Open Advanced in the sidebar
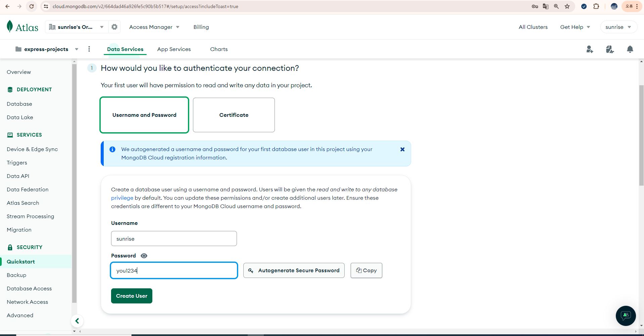Viewport: 644px width, 336px height. 20,315
